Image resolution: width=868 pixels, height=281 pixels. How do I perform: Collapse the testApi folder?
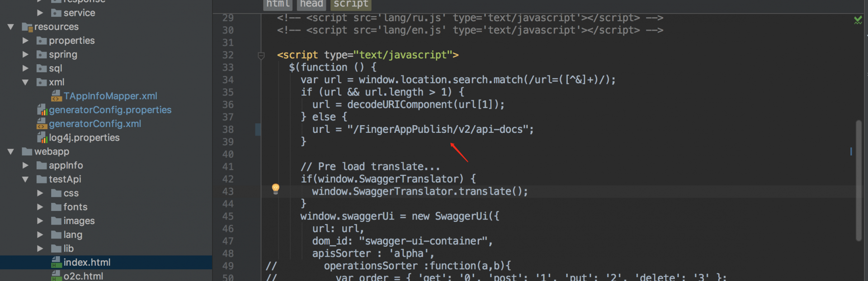click(x=25, y=179)
